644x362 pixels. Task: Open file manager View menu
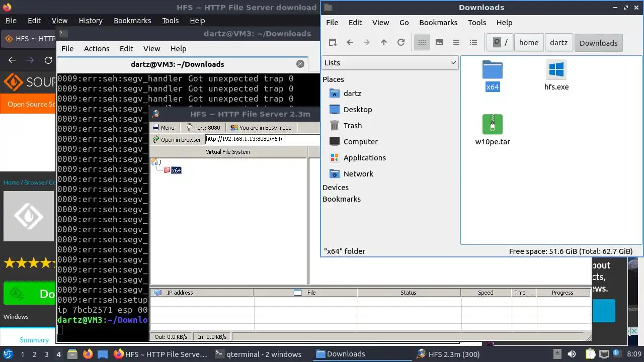[380, 23]
